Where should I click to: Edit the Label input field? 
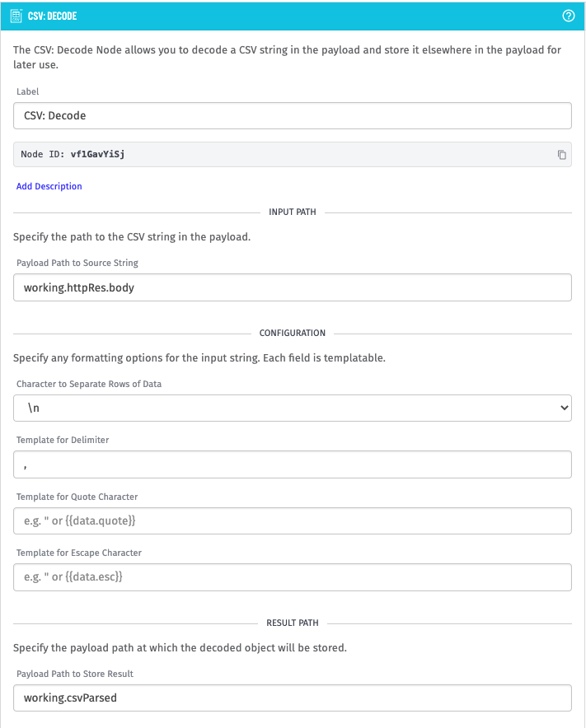[293, 115]
